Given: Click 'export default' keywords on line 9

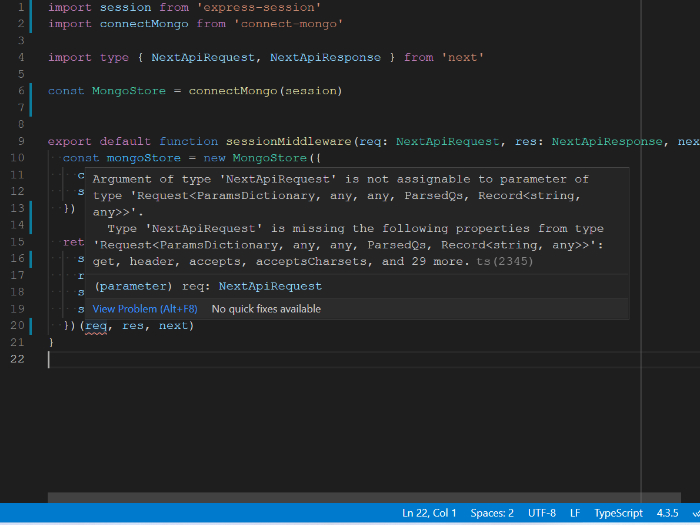Looking at the screenshot, I should tap(100, 142).
